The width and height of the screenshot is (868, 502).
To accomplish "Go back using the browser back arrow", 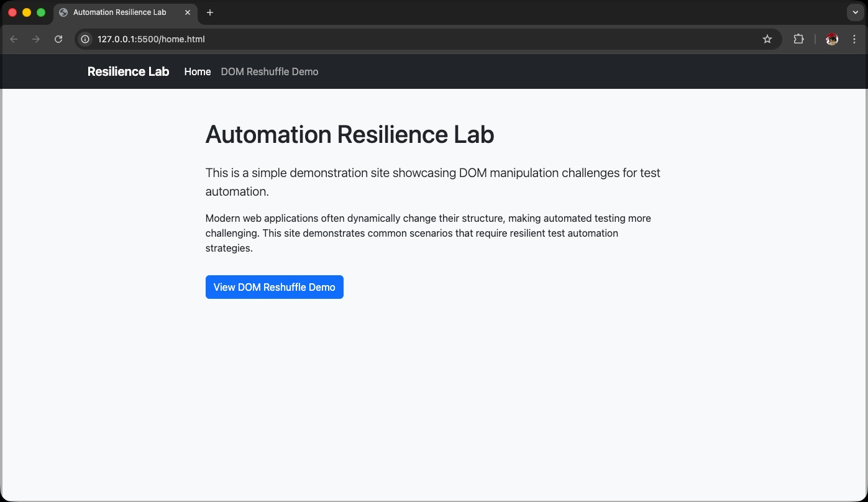I will click(14, 39).
